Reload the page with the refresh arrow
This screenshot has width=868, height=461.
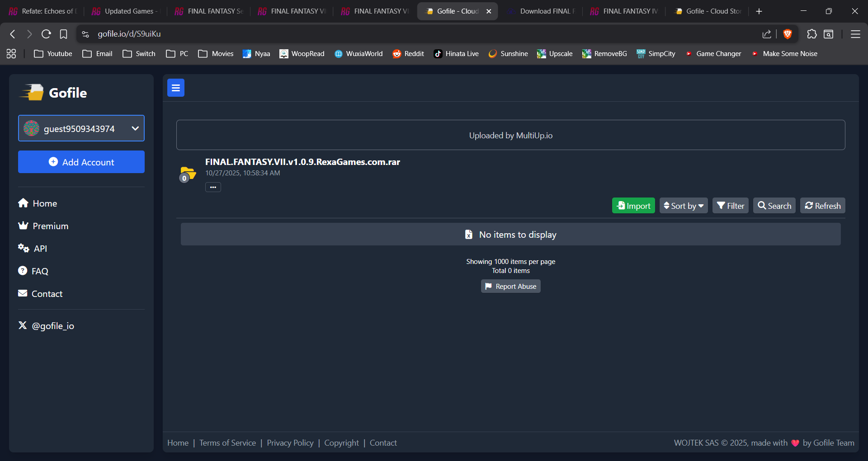click(x=46, y=34)
